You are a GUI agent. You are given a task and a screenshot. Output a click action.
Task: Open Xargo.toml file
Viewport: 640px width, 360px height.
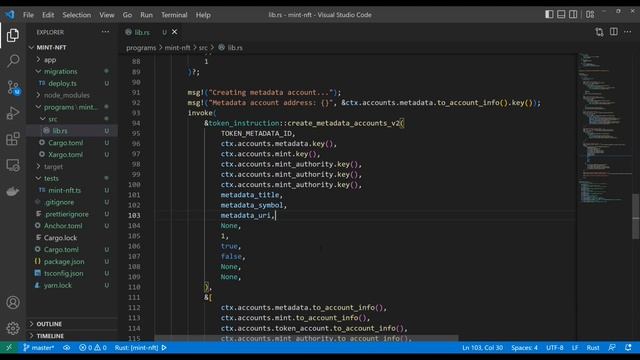pos(65,155)
